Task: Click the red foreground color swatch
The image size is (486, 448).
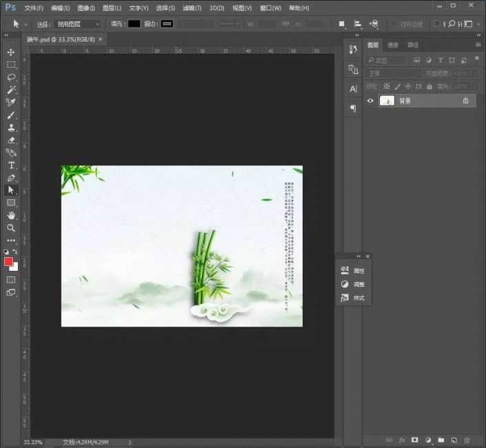Action: [9, 261]
